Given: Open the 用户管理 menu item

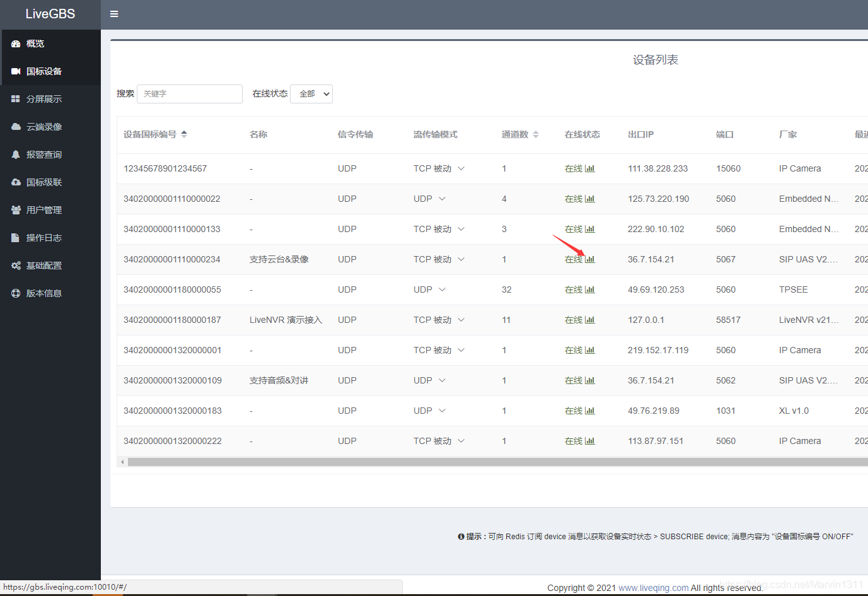Looking at the screenshot, I should tap(50, 210).
